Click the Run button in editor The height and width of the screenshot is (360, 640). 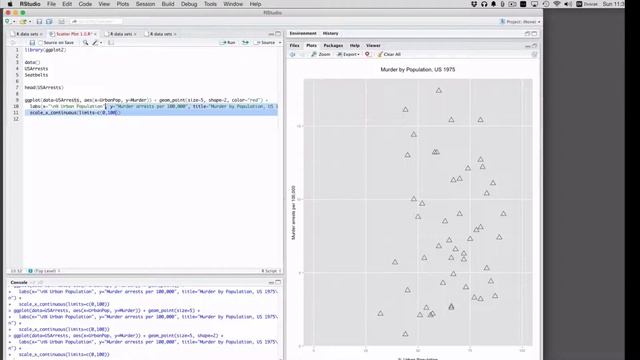[228, 42]
